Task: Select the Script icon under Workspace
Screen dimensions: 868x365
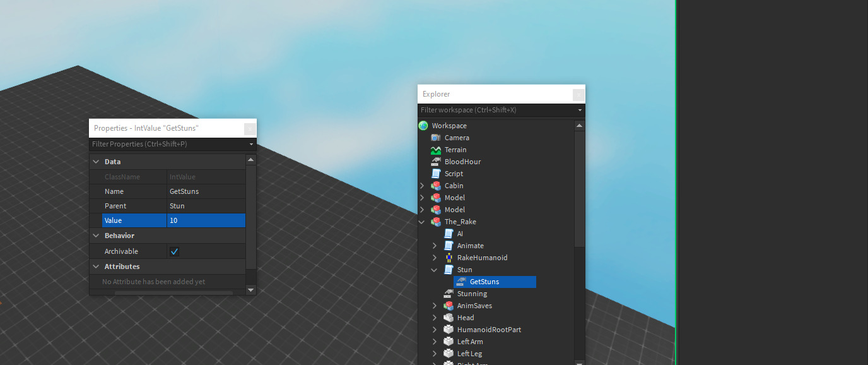Action: 436,174
